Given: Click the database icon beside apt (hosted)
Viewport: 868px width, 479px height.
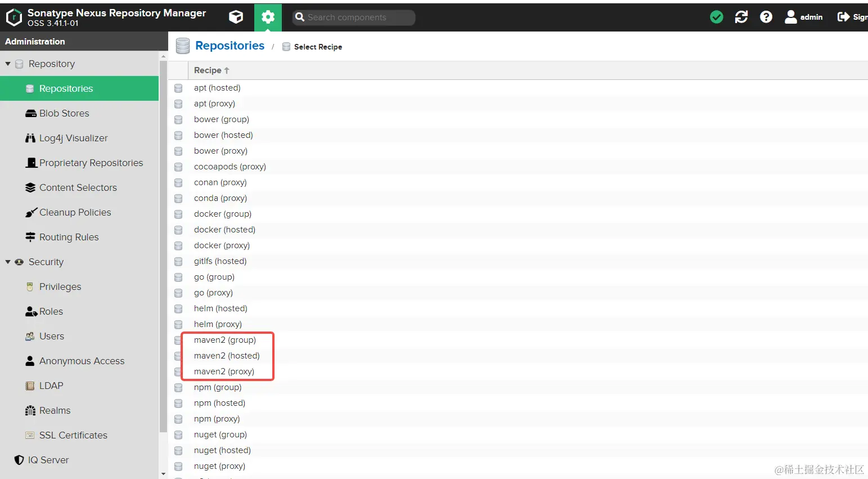Looking at the screenshot, I should [178, 88].
